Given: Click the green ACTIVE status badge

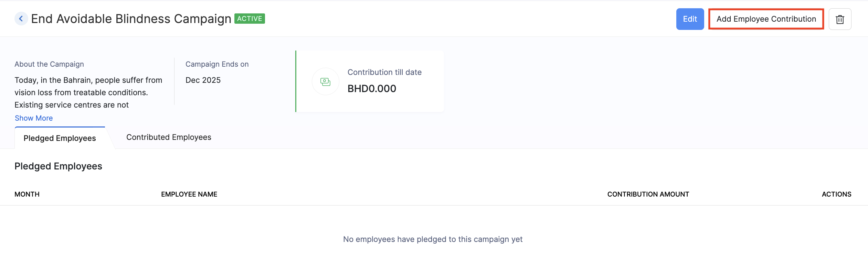Looking at the screenshot, I should pos(250,19).
